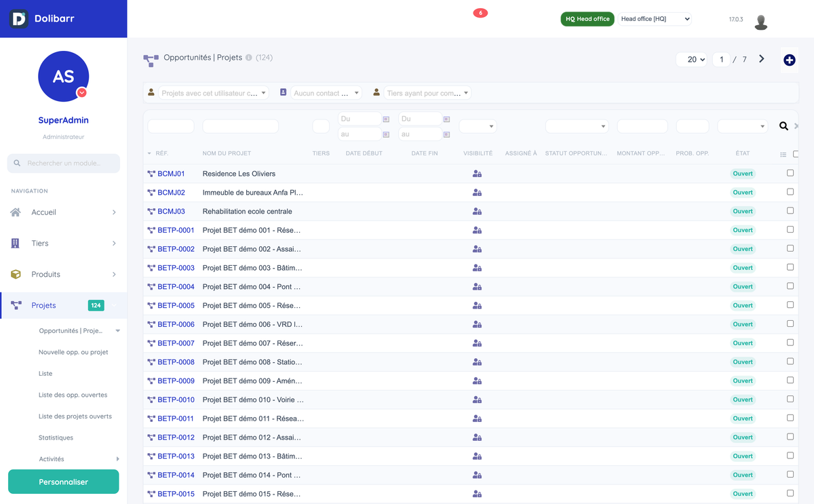Tick checkbox for BETP-0007 row
814x504 pixels.
(790, 343)
